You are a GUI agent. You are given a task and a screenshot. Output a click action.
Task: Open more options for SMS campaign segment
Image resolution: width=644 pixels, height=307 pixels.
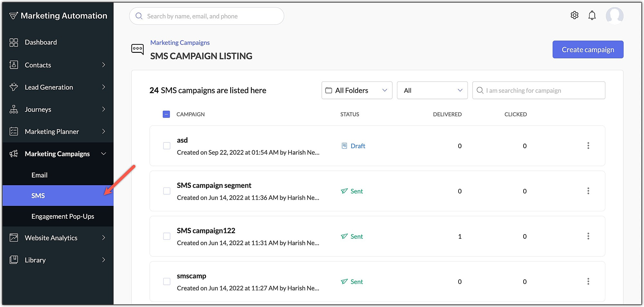(x=588, y=191)
